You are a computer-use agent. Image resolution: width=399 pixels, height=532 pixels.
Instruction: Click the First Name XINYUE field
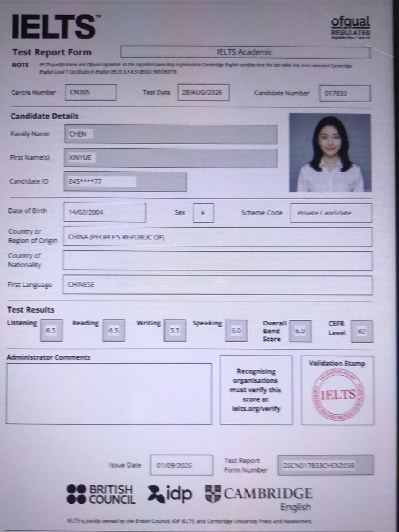170,158
